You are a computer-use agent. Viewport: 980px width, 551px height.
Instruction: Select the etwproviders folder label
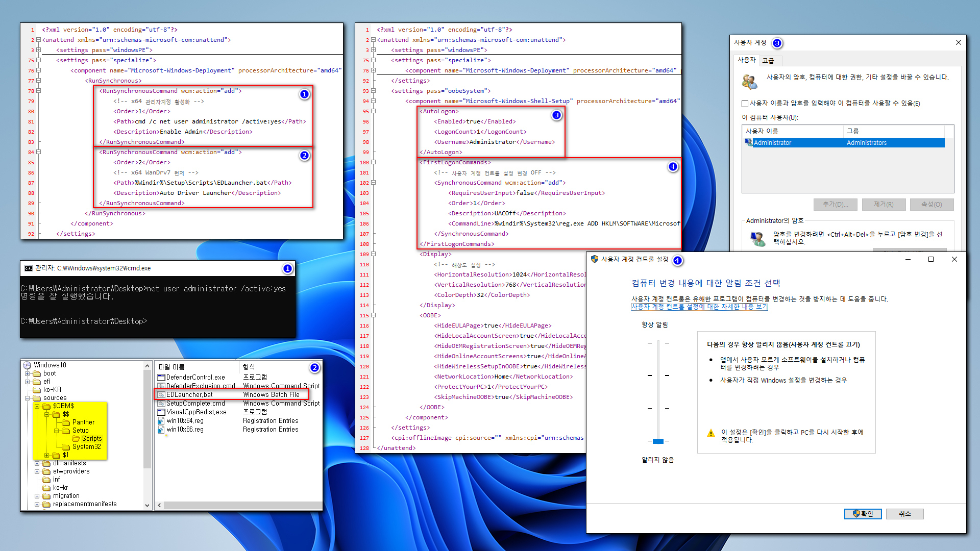[71, 471]
